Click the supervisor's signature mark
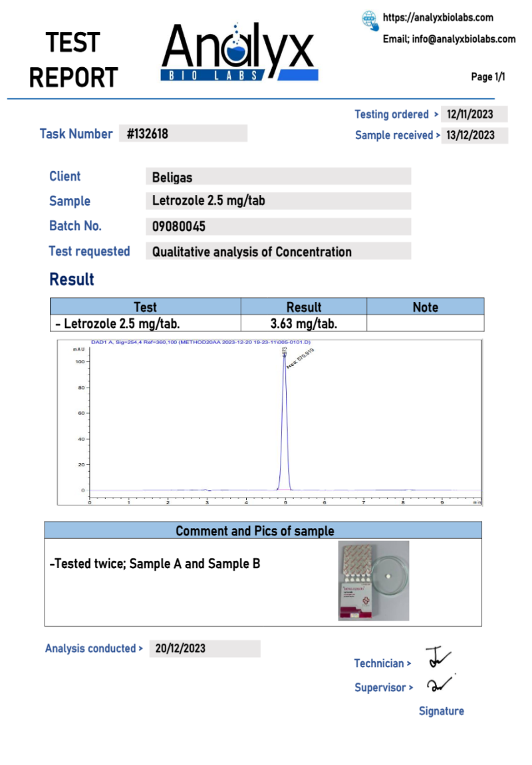The image size is (532, 765). coord(440,684)
